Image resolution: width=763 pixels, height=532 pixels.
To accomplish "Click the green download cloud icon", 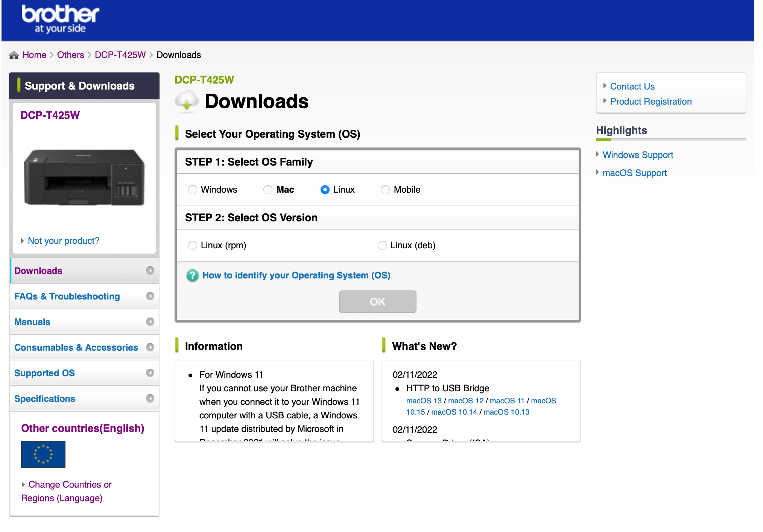I will point(187,99).
